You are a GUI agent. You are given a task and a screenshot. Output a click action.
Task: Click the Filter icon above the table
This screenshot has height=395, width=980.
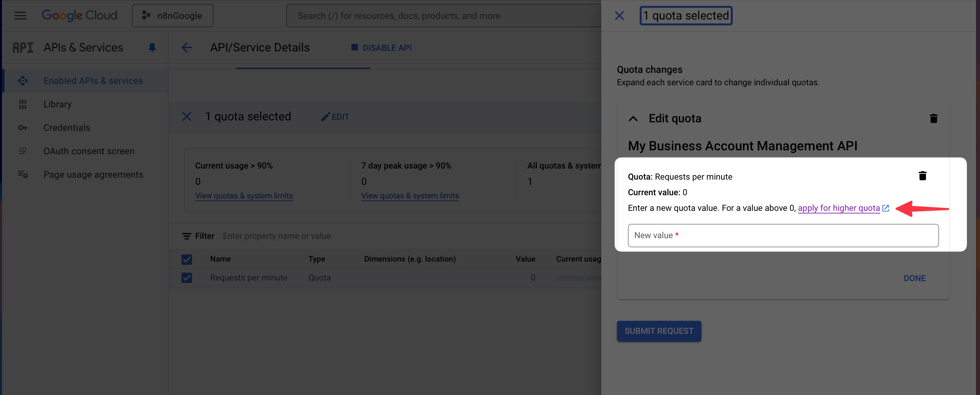pyautogui.click(x=186, y=236)
